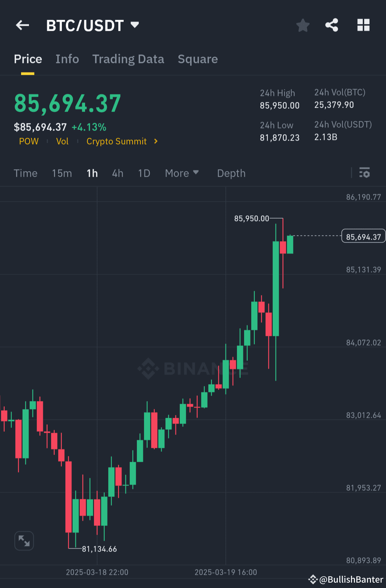The width and height of the screenshot is (386, 588).
Task: Open the apps grid icon top right
Action: tap(363, 25)
